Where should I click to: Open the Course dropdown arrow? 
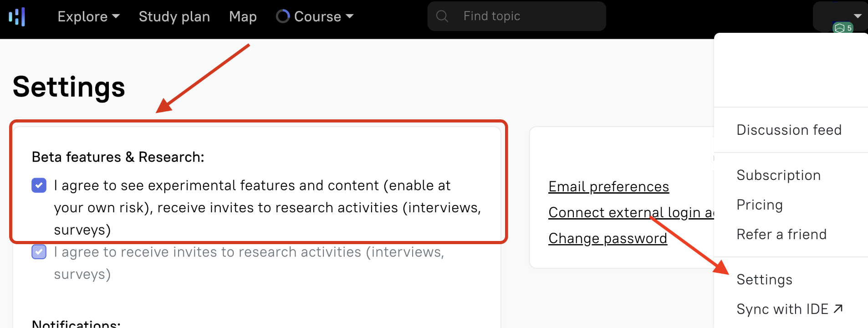coord(350,16)
